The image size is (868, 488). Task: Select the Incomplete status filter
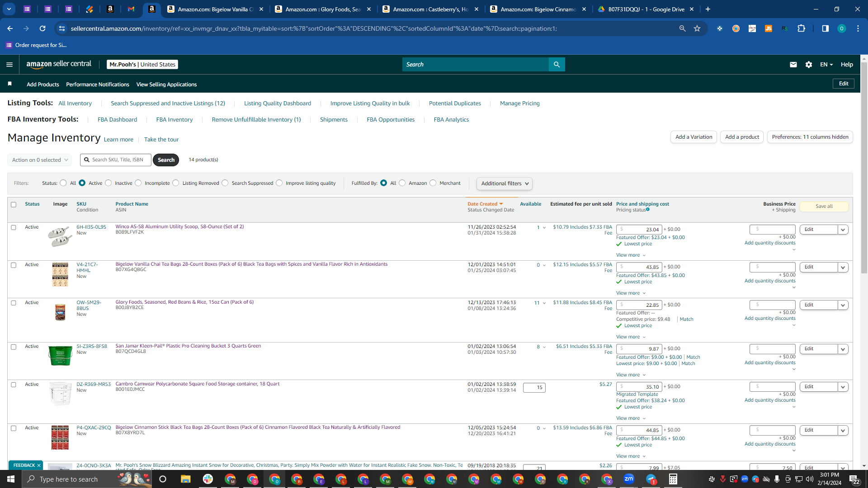pyautogui.click(x=138, y=183)
